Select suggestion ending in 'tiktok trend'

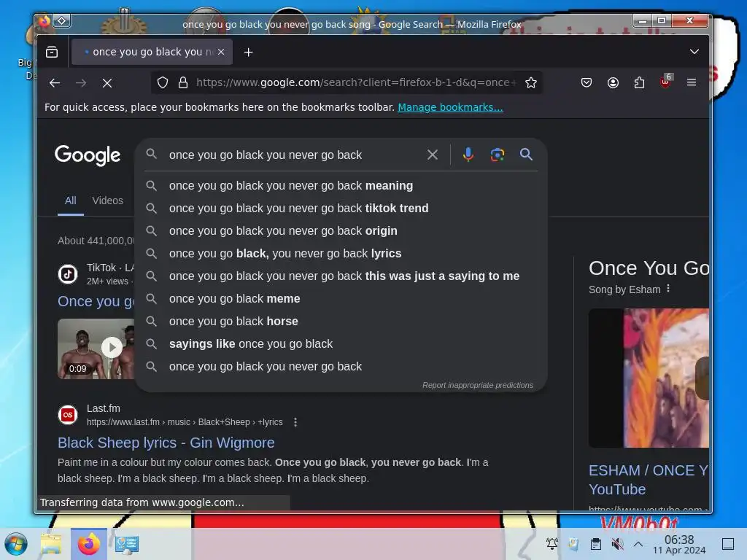coord(341,208)
